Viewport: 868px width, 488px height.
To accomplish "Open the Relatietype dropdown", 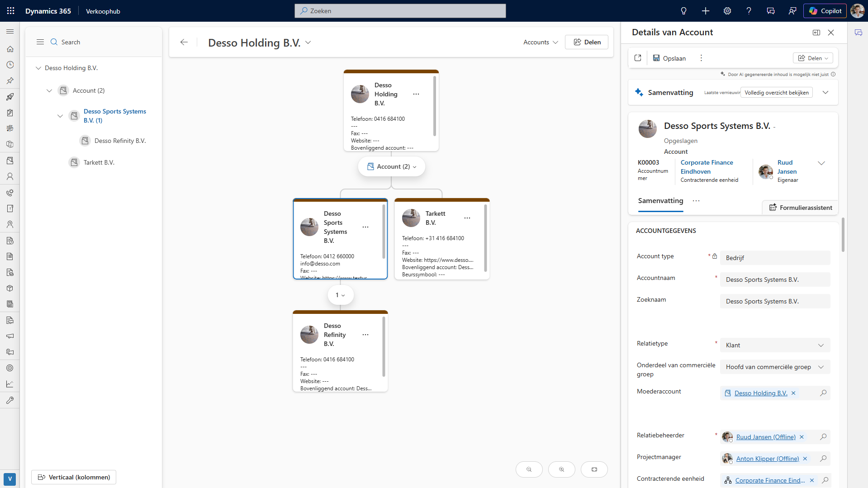I will (x=775, y=345).
